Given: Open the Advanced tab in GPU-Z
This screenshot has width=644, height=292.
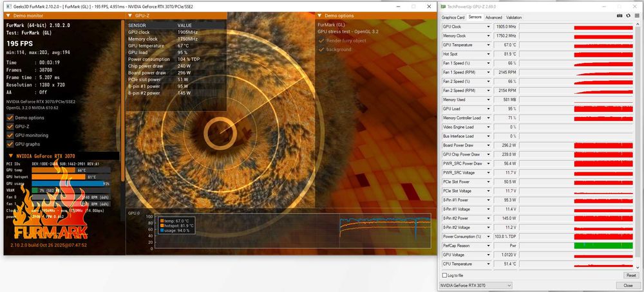Looking at the screenshot, I should (494, 17).
